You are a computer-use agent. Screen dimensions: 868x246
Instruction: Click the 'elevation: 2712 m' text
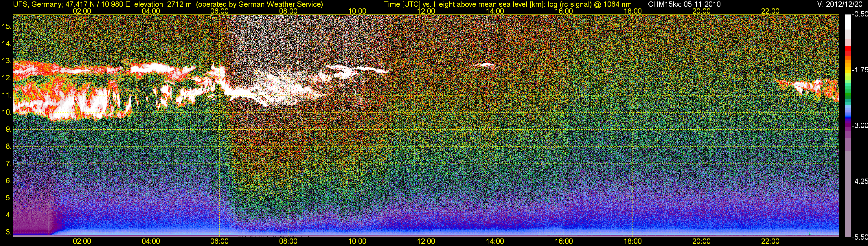pyautogui.click(x=163, y=4)
